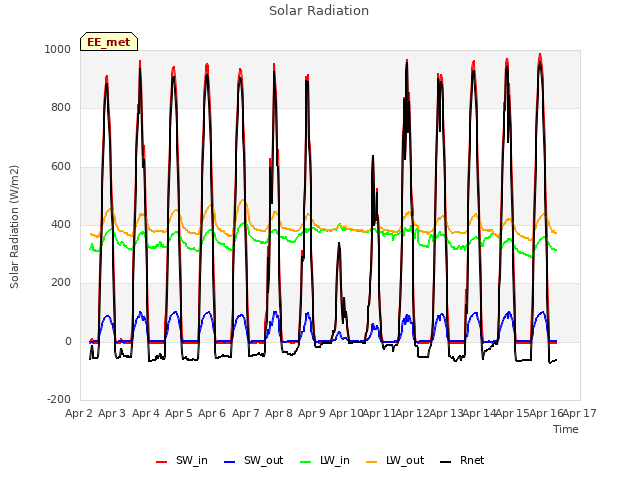Screen dimensions: 640x480
Task: Click the blue SW_out legend swatch
Action: pos(230,462)
